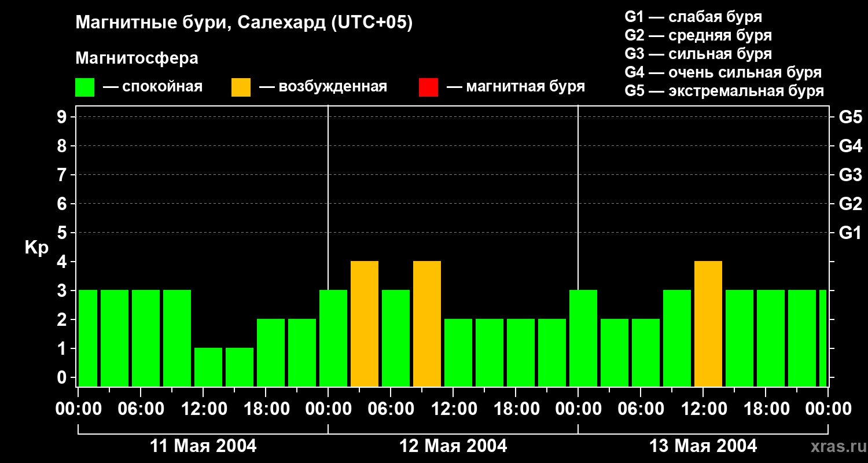Click the 'G5 — экстремальная буря' legend line
This screenshot has width=868, height=463.
click(724, 91)
